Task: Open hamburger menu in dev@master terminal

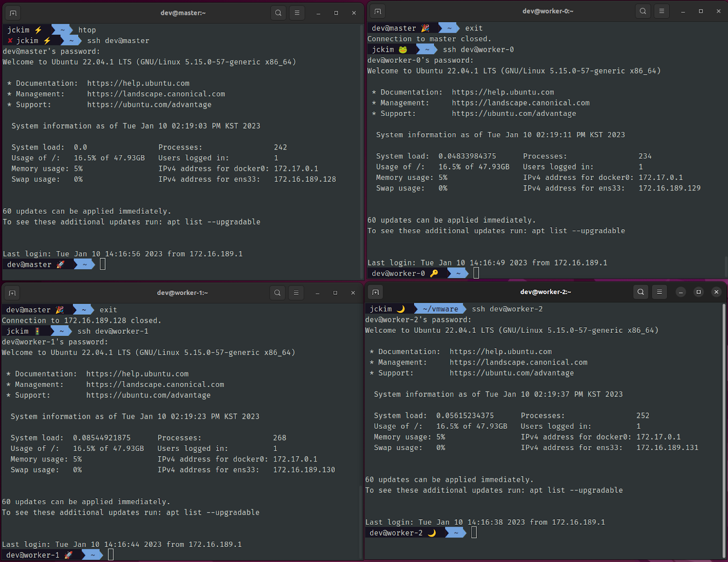Action: pyautogui.click(x=297, y=13)
